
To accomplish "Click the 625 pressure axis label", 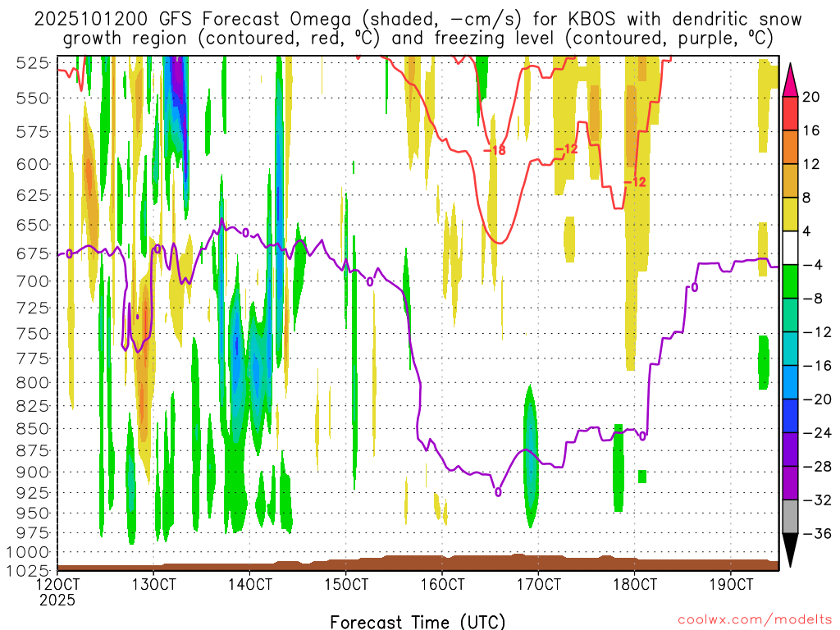I will 33,195.
